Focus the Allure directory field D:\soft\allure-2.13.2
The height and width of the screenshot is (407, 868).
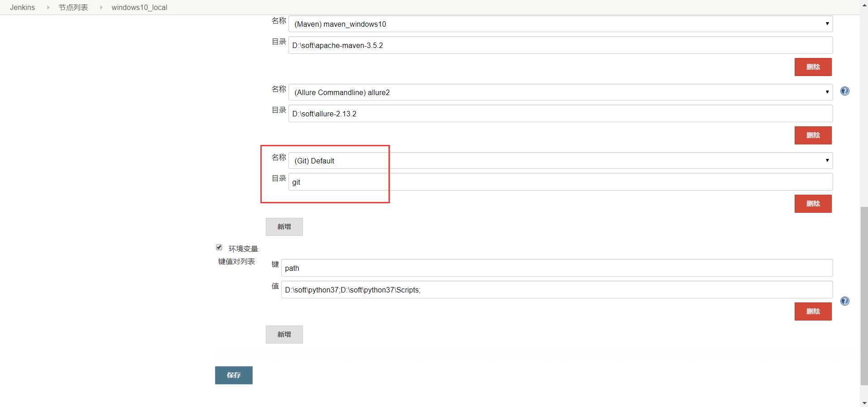tap(561, 114)
